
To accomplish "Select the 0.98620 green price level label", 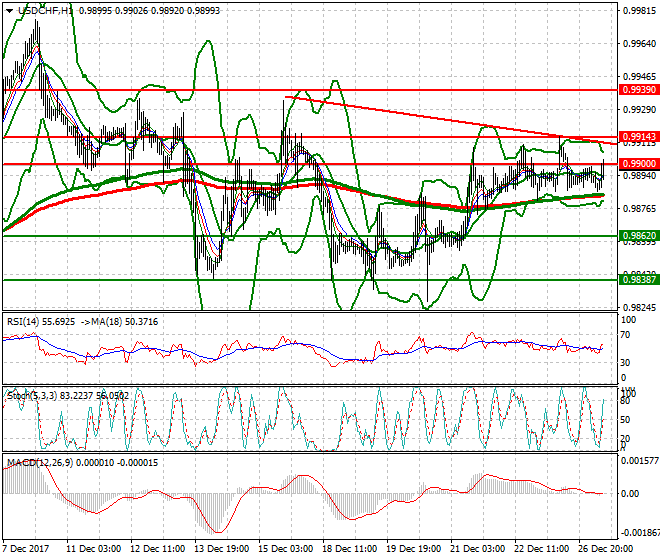I will click(x=639, y=236).
